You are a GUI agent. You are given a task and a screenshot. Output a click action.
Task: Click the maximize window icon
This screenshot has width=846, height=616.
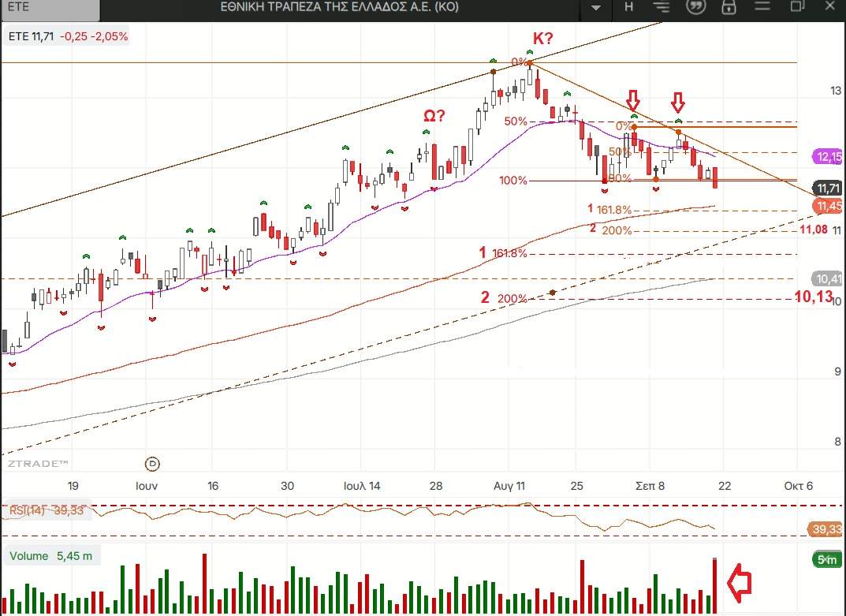click(x=797, y=7)
